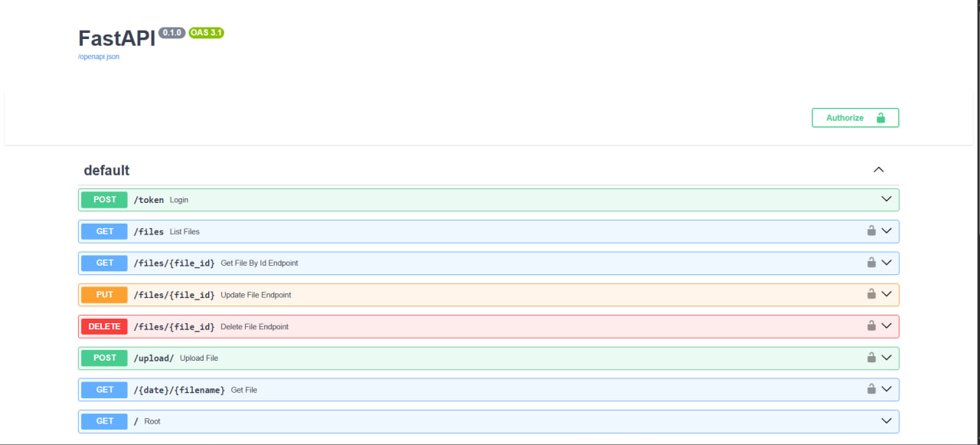Image resolution: width=980 pixels, height=445 pixels.
Task: Collapse the default section
Action: (878, 169)
